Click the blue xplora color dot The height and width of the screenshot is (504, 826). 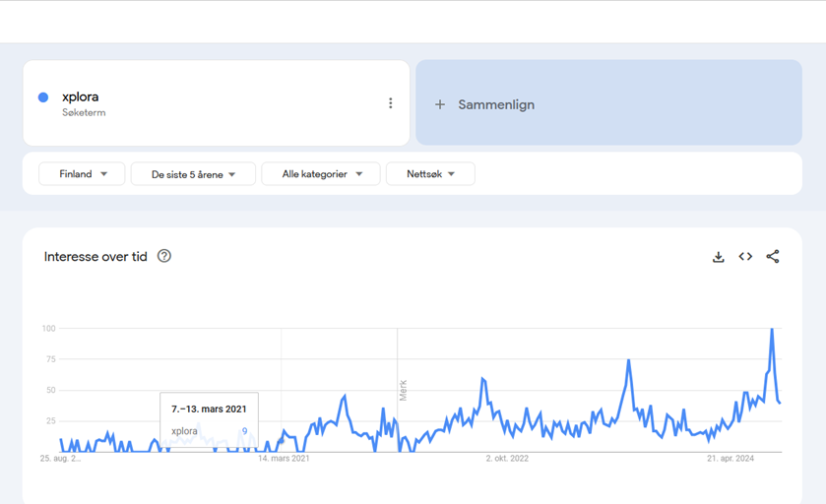(43, 96)
